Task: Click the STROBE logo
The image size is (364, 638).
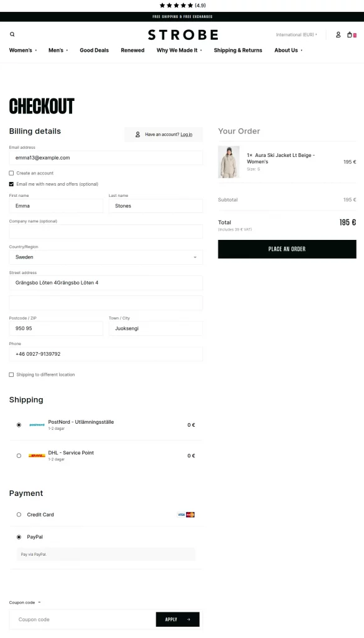Action: click(x=182, y=34)
